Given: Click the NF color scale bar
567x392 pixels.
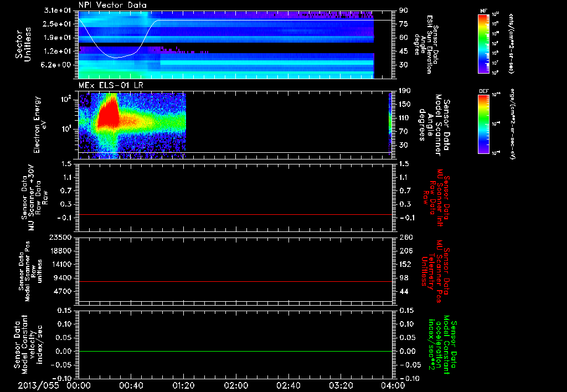Looking at the screenshot, I should [x=483, y=44].
